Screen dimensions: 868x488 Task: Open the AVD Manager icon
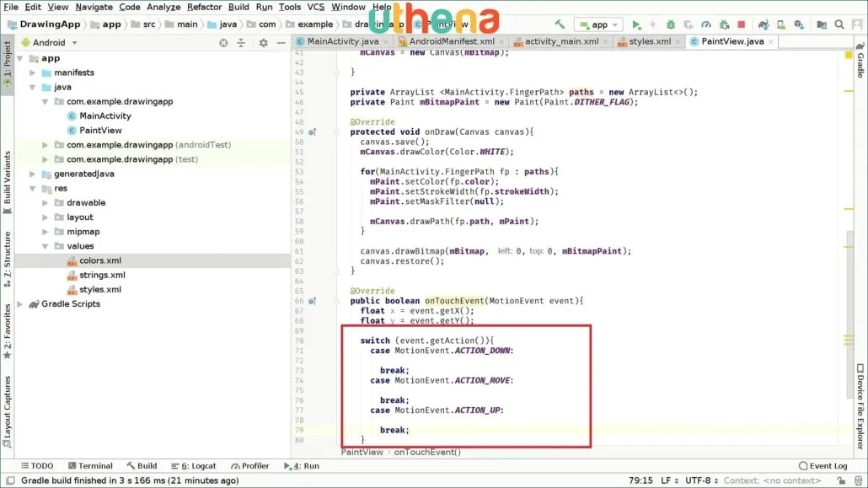(x=781, y=24)
